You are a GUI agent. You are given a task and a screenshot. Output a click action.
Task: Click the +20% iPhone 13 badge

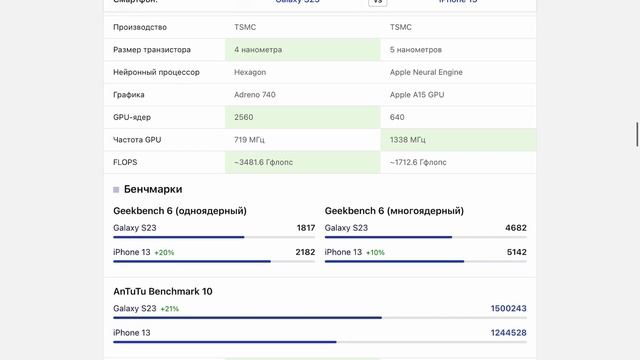164,253
